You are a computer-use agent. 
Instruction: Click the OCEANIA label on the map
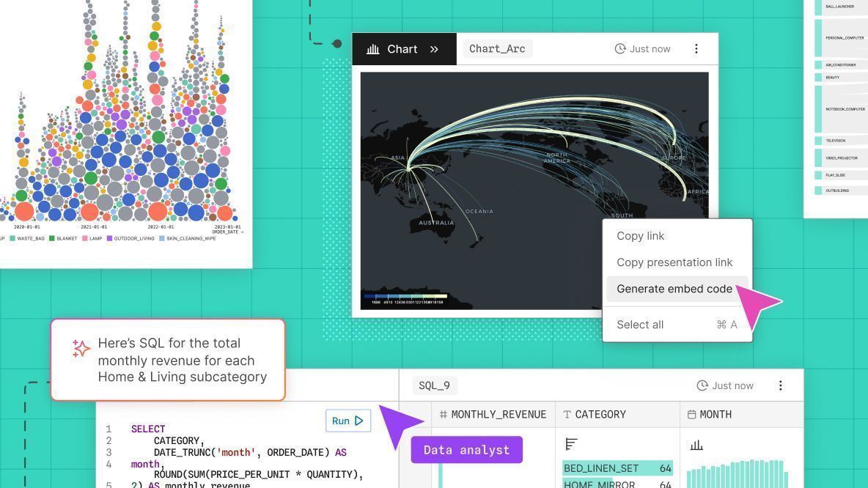coord(479,211)
